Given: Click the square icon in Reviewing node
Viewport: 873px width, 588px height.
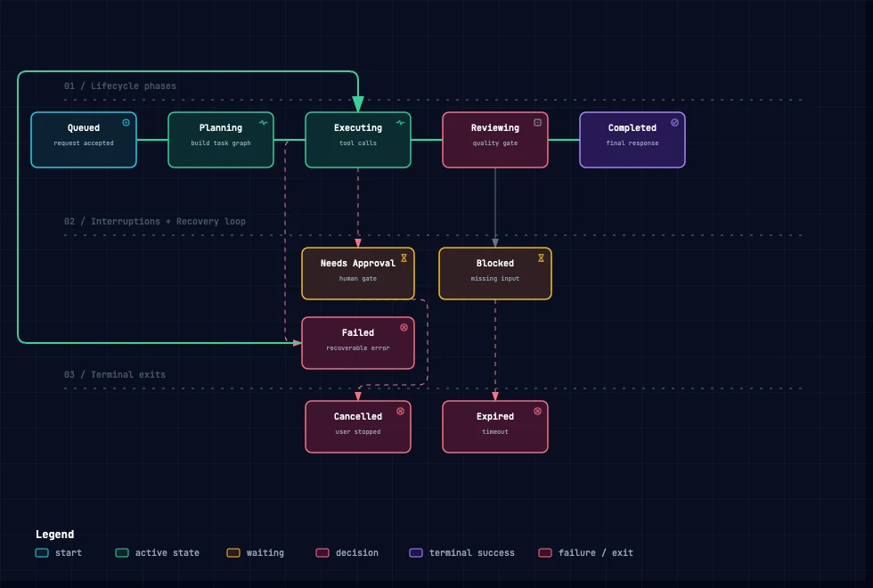Looking at the screenshot, I should click(x=537, y=123).
